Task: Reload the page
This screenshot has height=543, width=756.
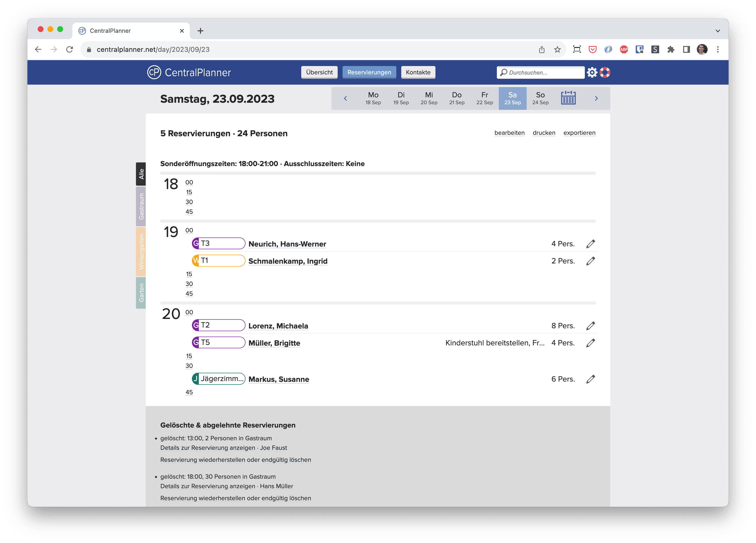Action: 69,49
